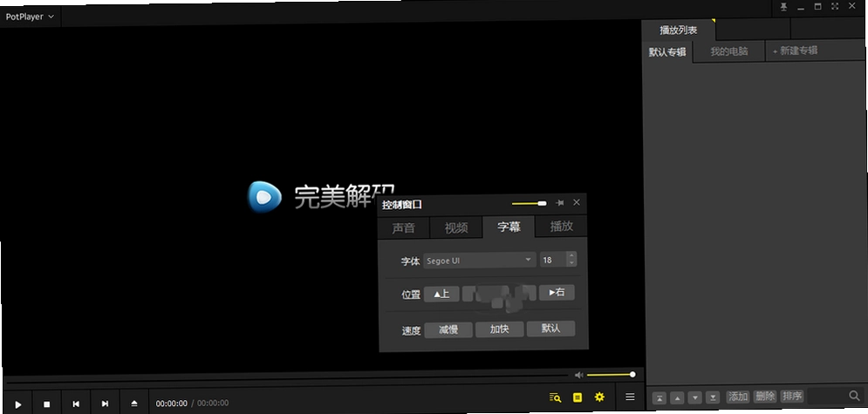Skip to the previous track
Screen dimensions: 868x414
coord(76,404)
